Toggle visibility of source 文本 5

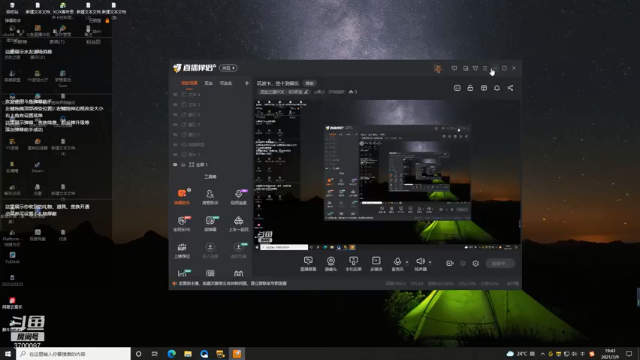click(x=175, y=104)
